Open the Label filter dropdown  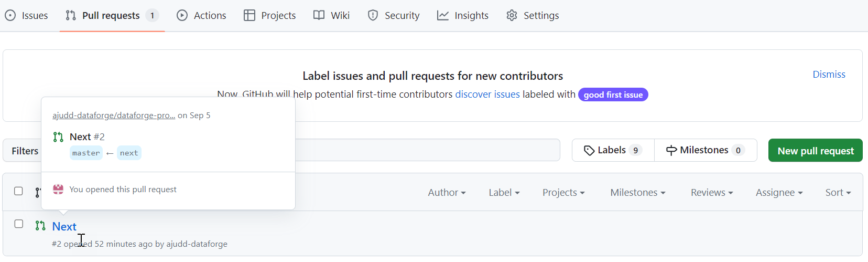pyautogui.click(x=504, y=193)
